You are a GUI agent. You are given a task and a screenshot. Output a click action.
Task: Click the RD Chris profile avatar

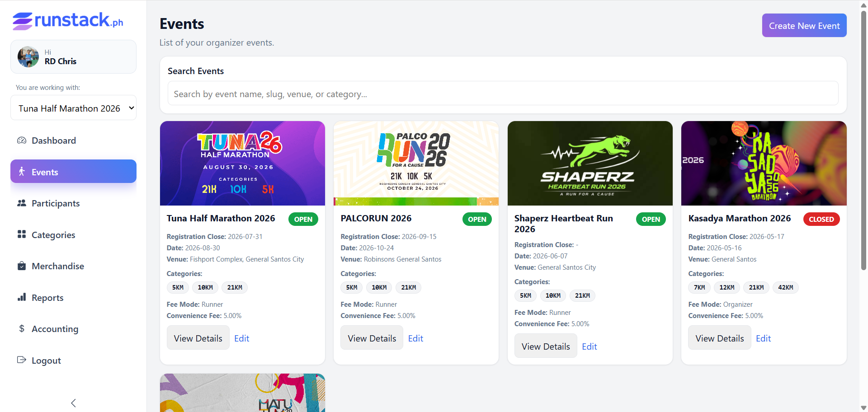(28, 57)
